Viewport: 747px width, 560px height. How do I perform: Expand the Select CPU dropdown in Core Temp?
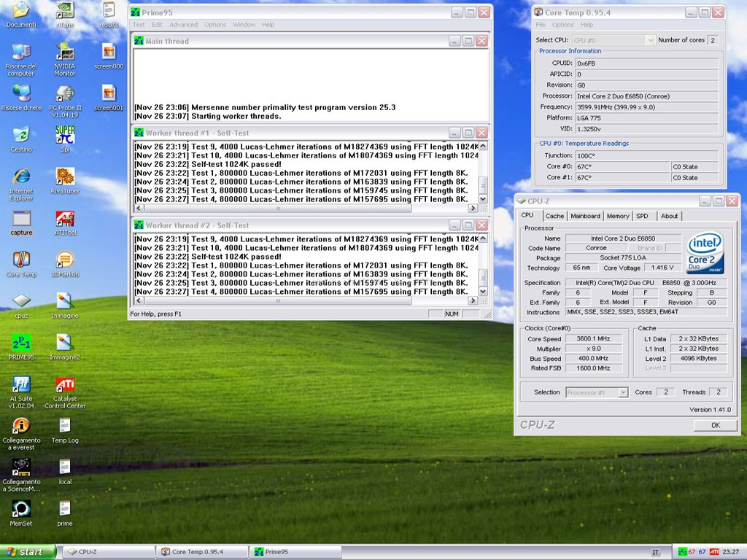click(x=650, y=41)
